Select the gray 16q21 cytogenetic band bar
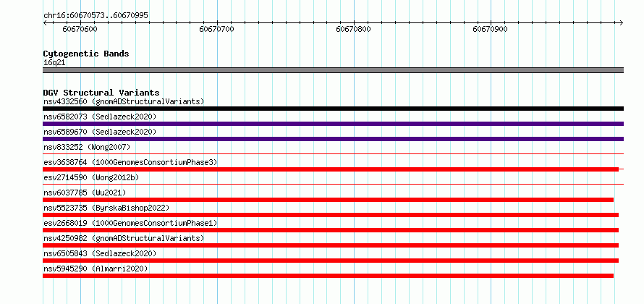Image resolution: width=644 pixels, height=304 pixels. pyautogui.click(x=333, y=70)
